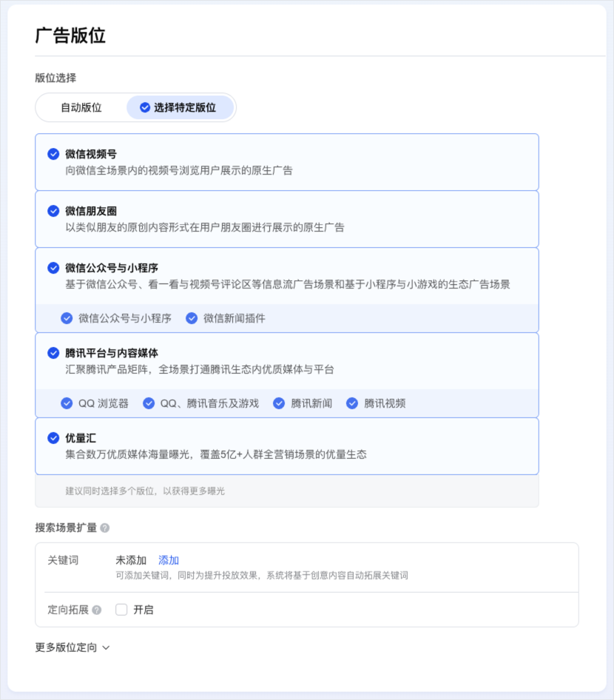
Task: Click the 添加 link for keywords
Action: (x=167, y=559)
